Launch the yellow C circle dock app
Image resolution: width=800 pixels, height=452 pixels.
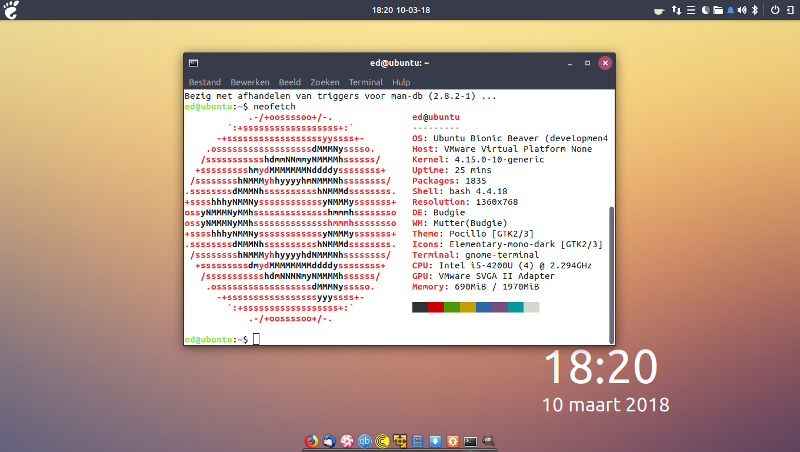tap(382, 441)
